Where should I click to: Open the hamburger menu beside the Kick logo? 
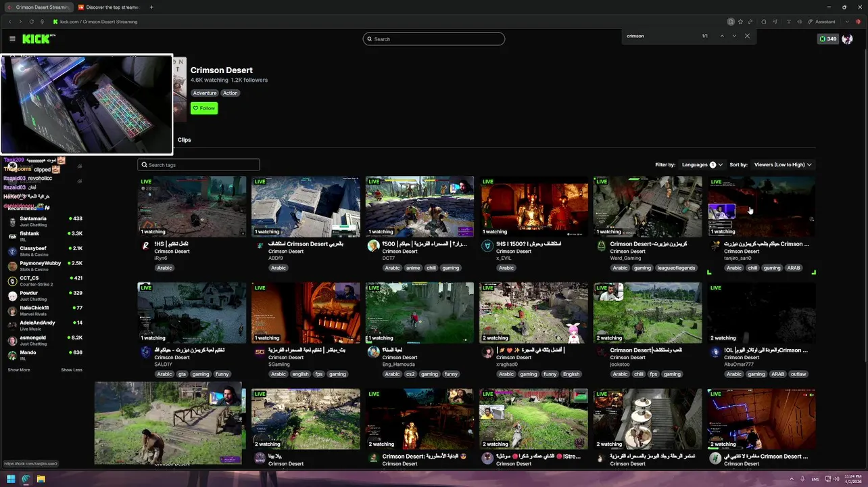[12, 39]
